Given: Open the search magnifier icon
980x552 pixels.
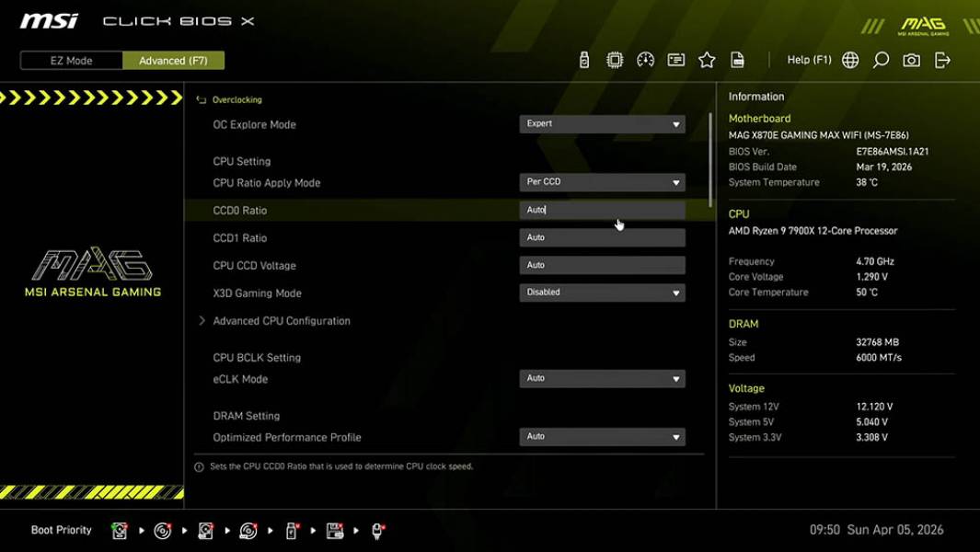Looking at the screenshot, I should (879, 60).
